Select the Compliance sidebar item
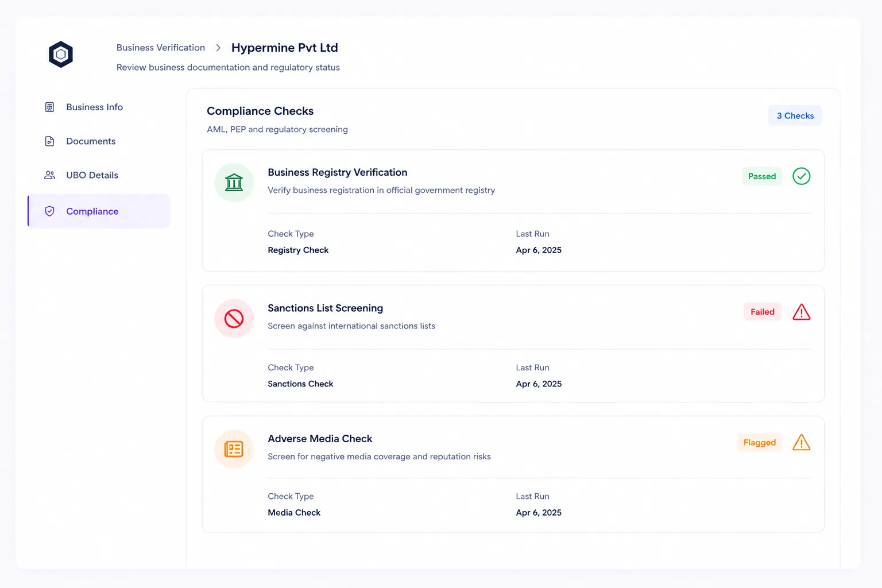Viewport: 882px width, 588px height. (x=99, y=211)
